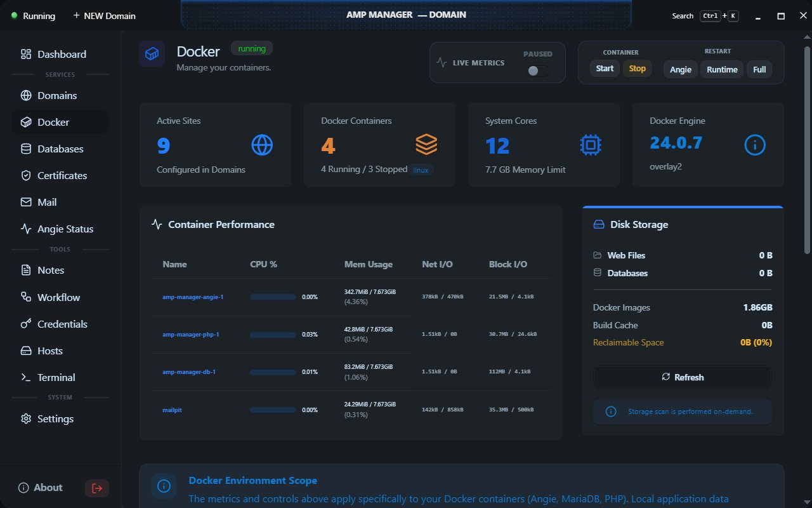Click the Net I/O column header
The width and height of the screenshot is (812, 508).
tap(437, 264)
